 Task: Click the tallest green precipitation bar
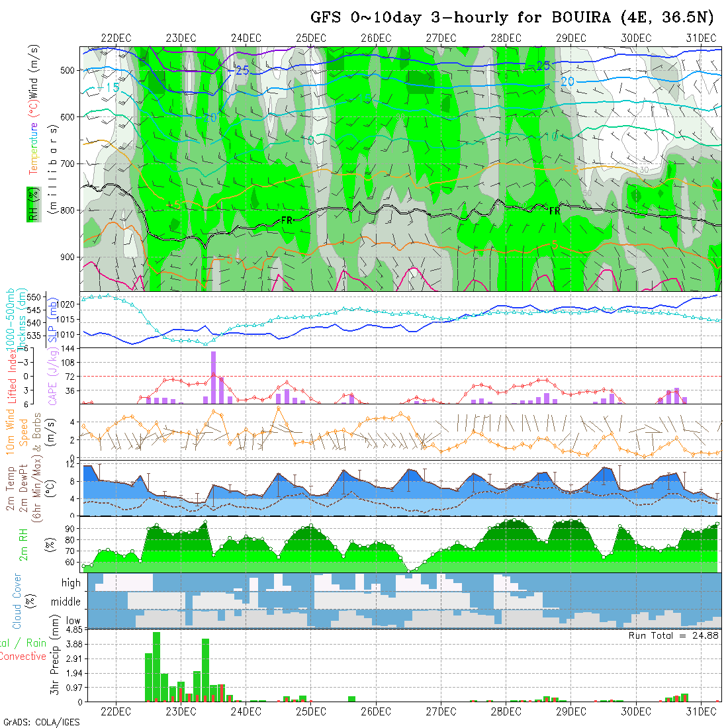click(157, 666)
